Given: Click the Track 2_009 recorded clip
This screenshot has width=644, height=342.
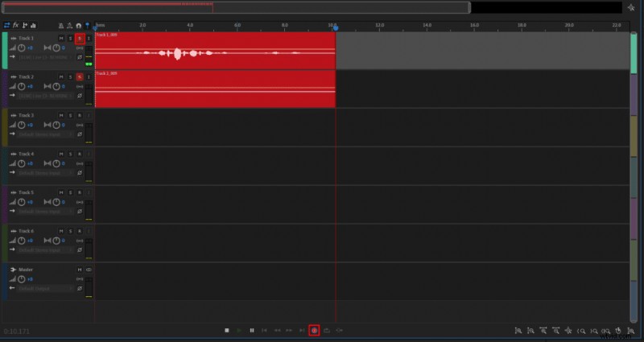Looking at the screenshot, I should [215, 89].
